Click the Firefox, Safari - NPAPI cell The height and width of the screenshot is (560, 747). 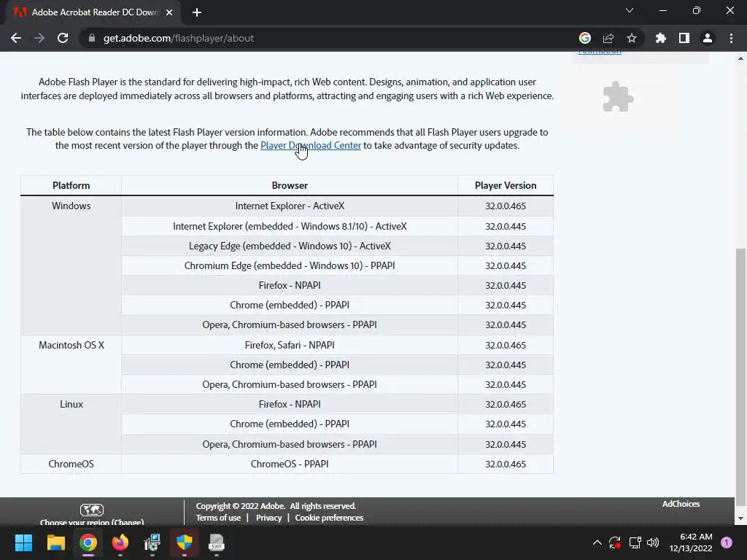click(290, 345)
